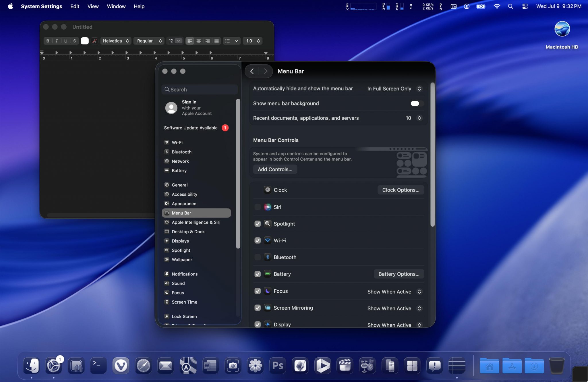
Task: Click the Add Controls… button
Action: (275, 169)
